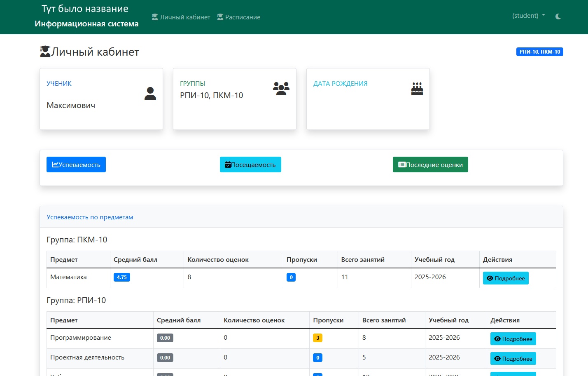Click the graduate icon beside the Личный кабинет heading
588x376 pixels.
(45, 52)
